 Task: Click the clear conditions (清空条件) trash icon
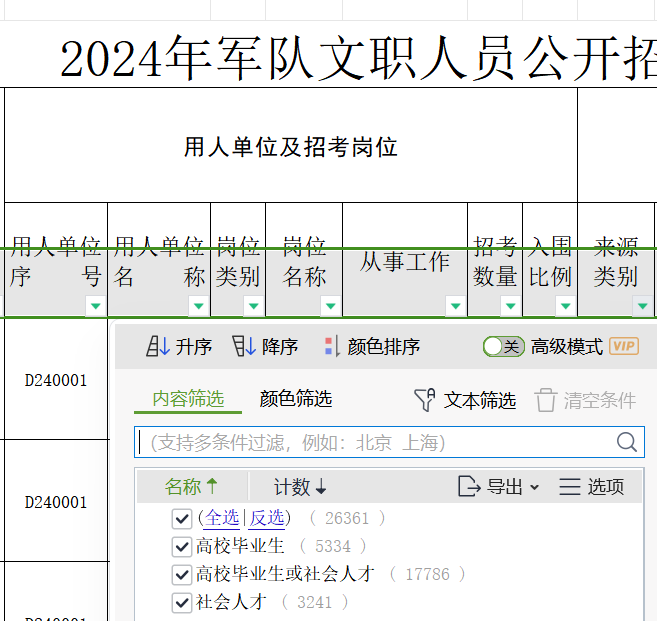coord(545,401)
